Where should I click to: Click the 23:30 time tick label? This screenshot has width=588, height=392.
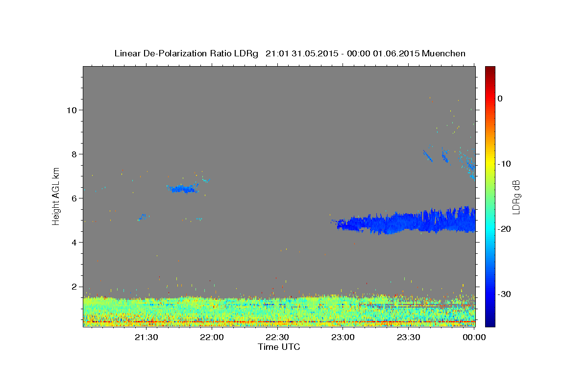point(409,337)
